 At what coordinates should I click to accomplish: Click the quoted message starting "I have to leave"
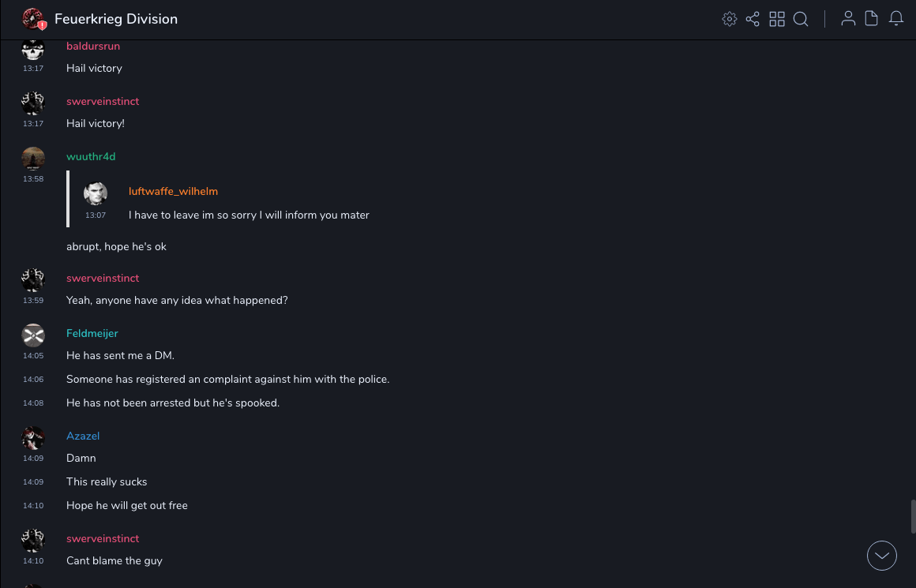pyautogui.click(x=249, y=215)
